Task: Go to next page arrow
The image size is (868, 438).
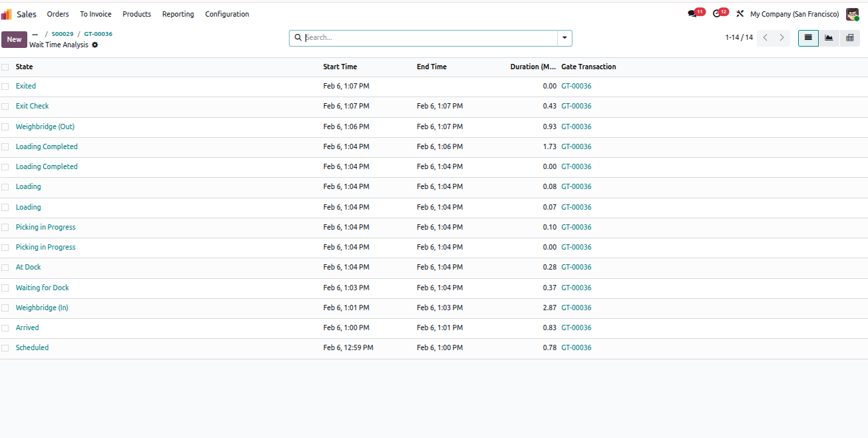Action: pos(782,38)
